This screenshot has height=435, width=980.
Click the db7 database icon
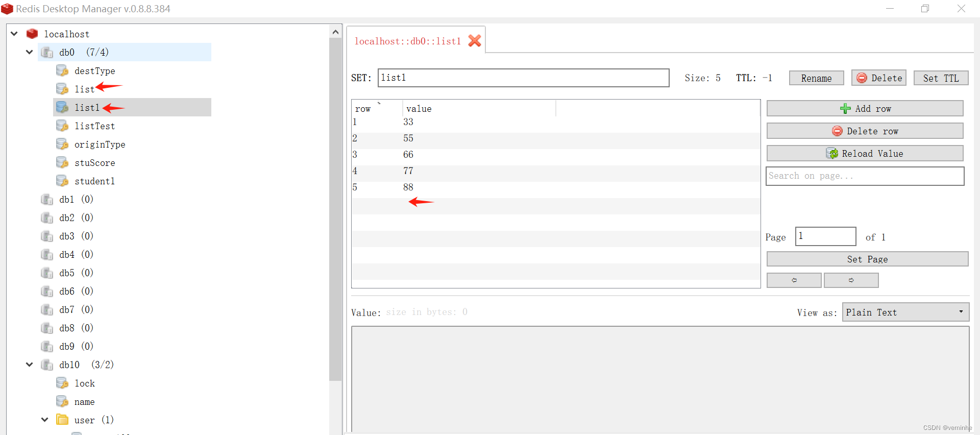(47, 309)
